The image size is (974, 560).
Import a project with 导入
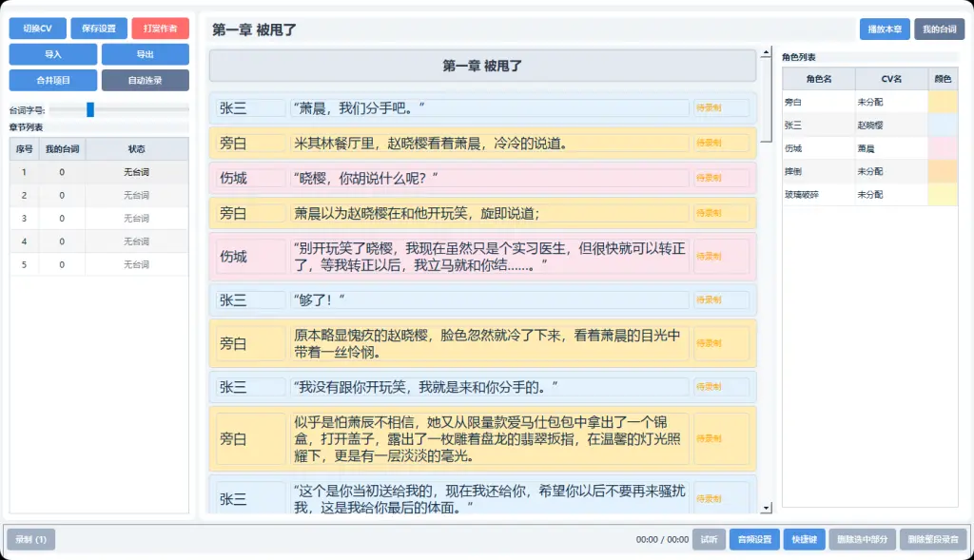click(x=53, y=54)
